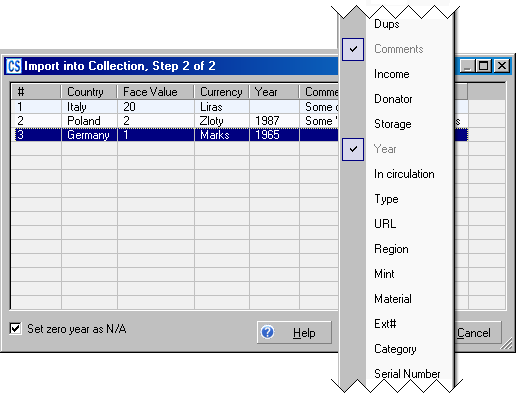
Task: Click the 1987 year cell
Action: pyautogui.click(x=274, y=121)
